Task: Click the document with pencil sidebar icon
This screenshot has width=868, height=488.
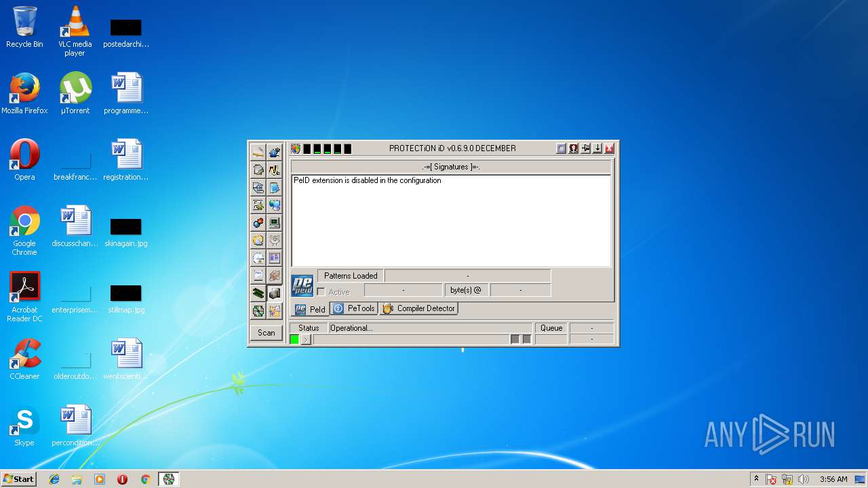Action: 258,169
